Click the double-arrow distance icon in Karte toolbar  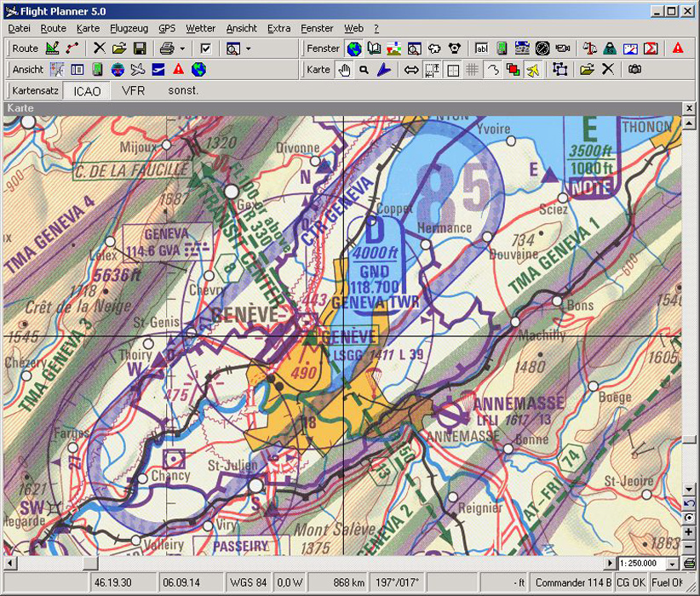point(411,69)
